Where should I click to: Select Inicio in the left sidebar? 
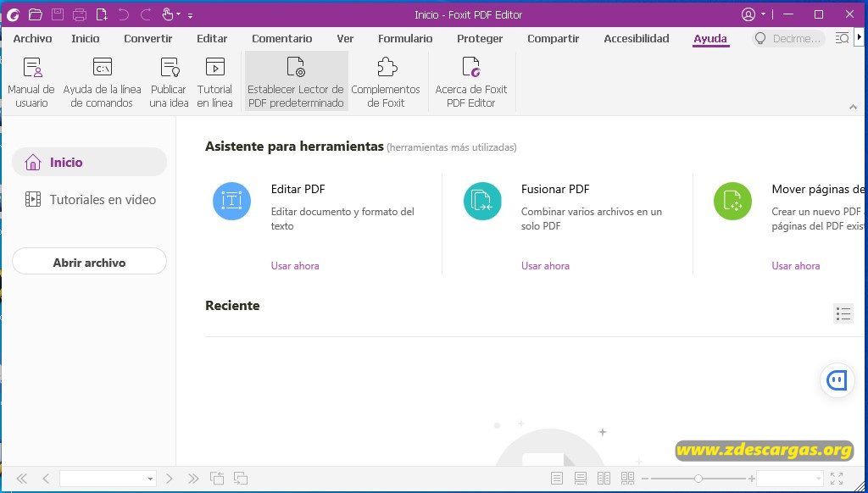point(89,162)
